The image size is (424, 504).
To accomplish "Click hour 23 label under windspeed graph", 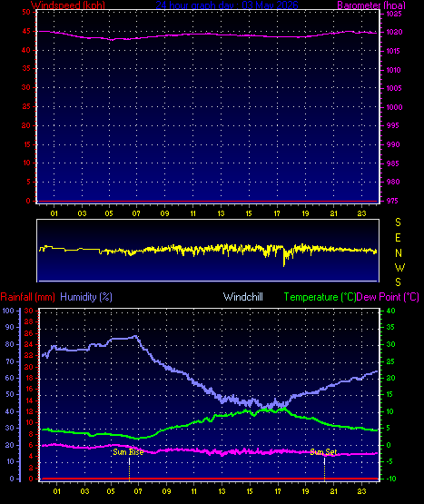I will [x=362, y=213].
